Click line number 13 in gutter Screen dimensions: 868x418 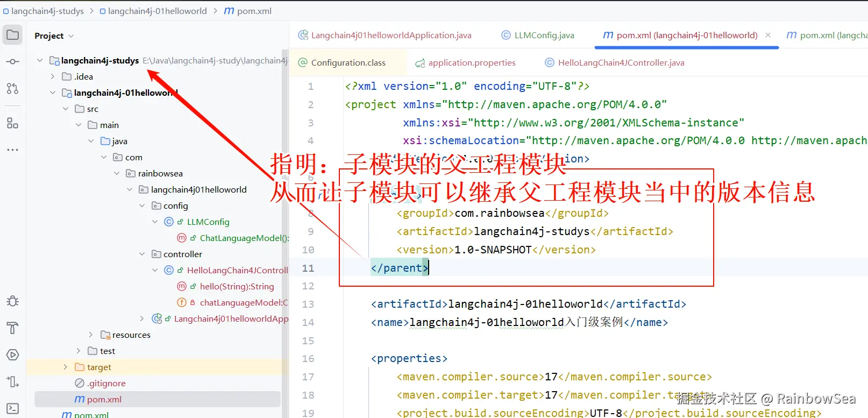pyautogui.click(x=308, y=304)
